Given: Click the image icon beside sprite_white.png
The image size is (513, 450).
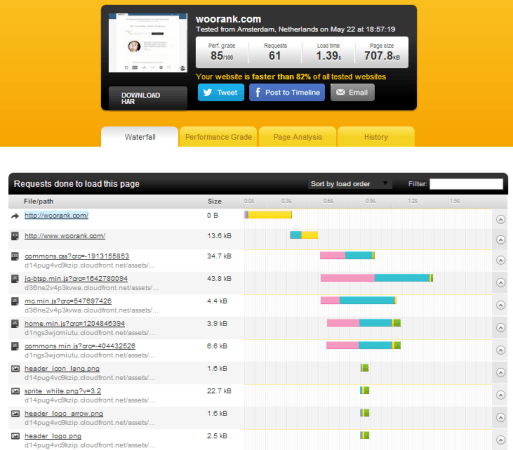Looking at the screenshot, I should [x=15, y=391].
